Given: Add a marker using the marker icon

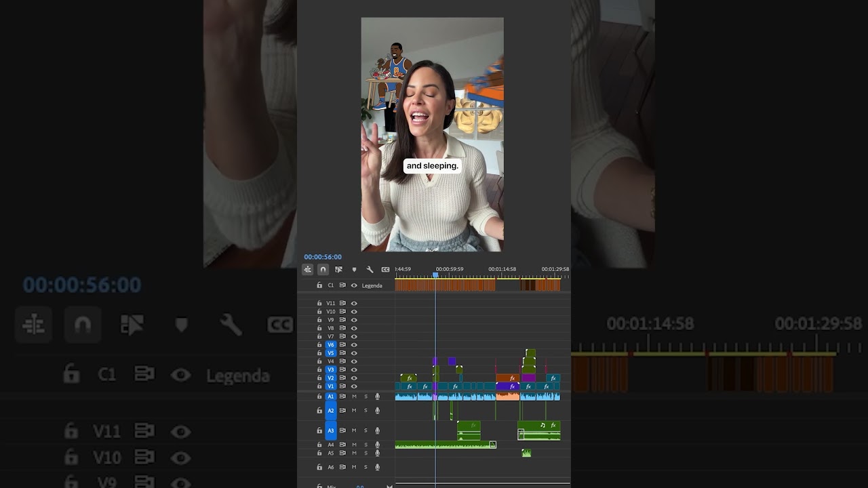Looking at the screenshot, I should (x=354, y=269).
